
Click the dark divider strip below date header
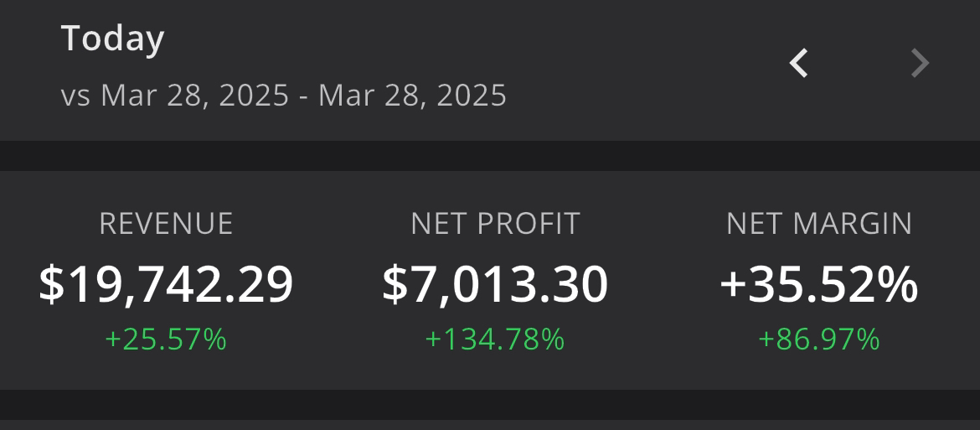[490, 156]
